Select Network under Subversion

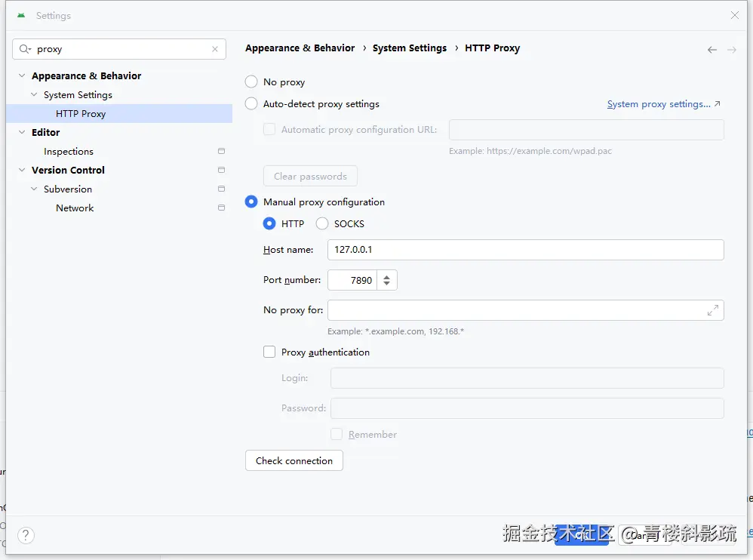[x=75, y=208]
